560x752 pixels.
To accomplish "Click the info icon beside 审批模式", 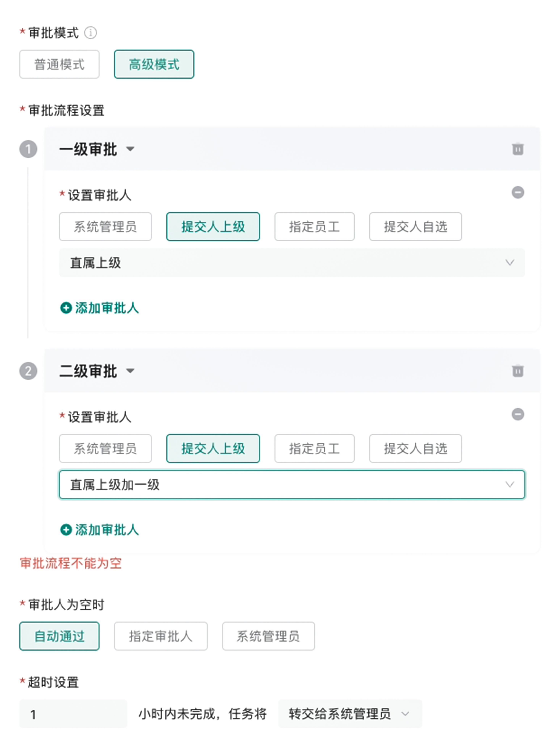I will [x=91, y=33].
